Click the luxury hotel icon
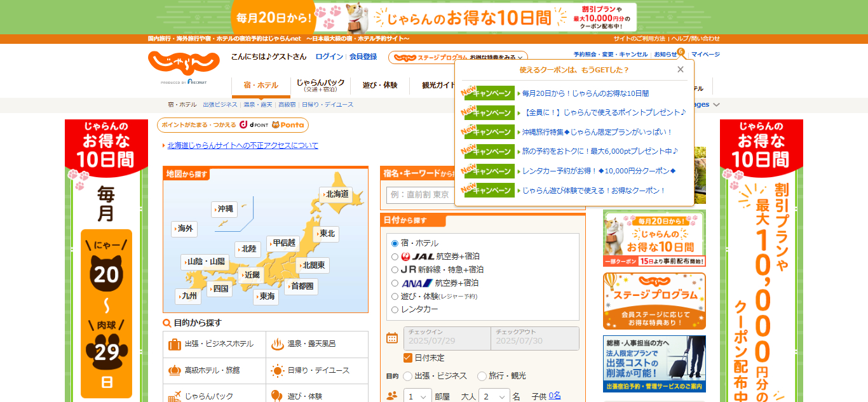 pos(175,370)
